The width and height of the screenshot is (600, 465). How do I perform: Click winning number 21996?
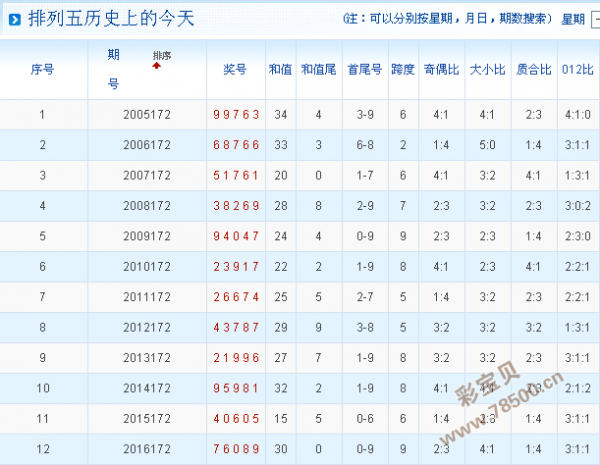(x=236, y=358)
